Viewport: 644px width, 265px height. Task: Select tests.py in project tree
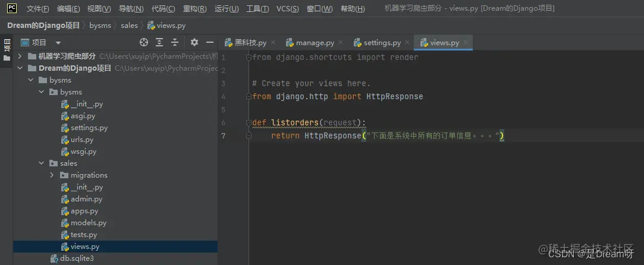(x=115, y=235)
